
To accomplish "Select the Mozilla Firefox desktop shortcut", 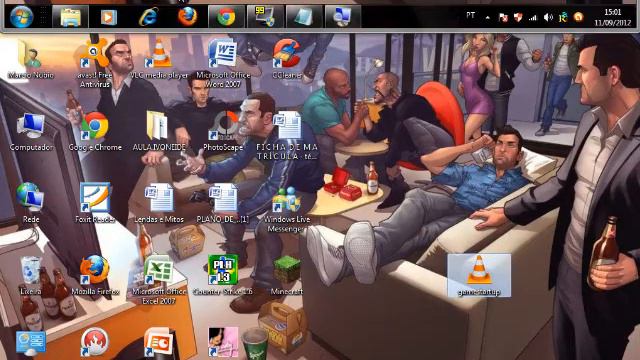I will (x=95, y=275).
